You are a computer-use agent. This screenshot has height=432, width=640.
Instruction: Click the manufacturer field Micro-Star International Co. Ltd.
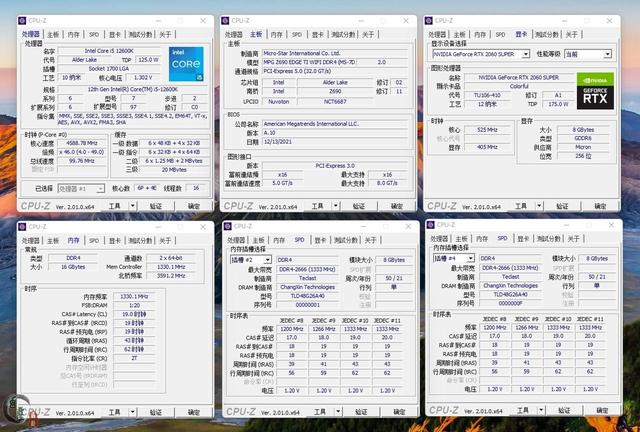click(335, 53)
